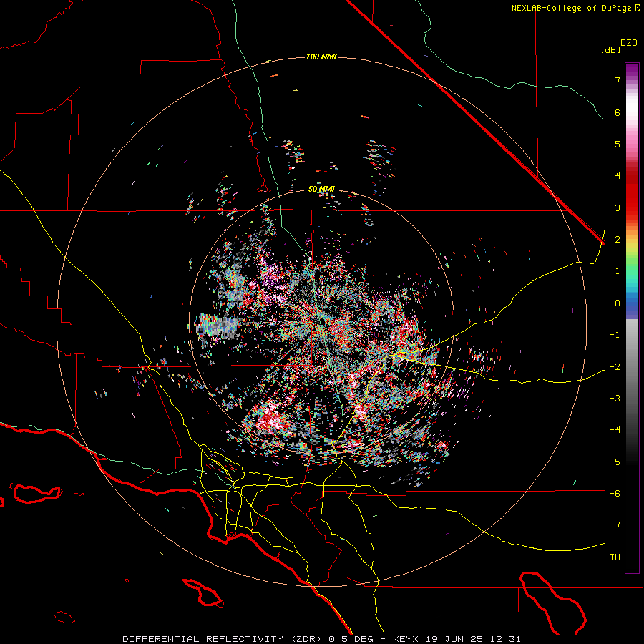Click the "6" tick label on scale
The image size is (644, 644).
pyautogui.click(x=618, y=112)
